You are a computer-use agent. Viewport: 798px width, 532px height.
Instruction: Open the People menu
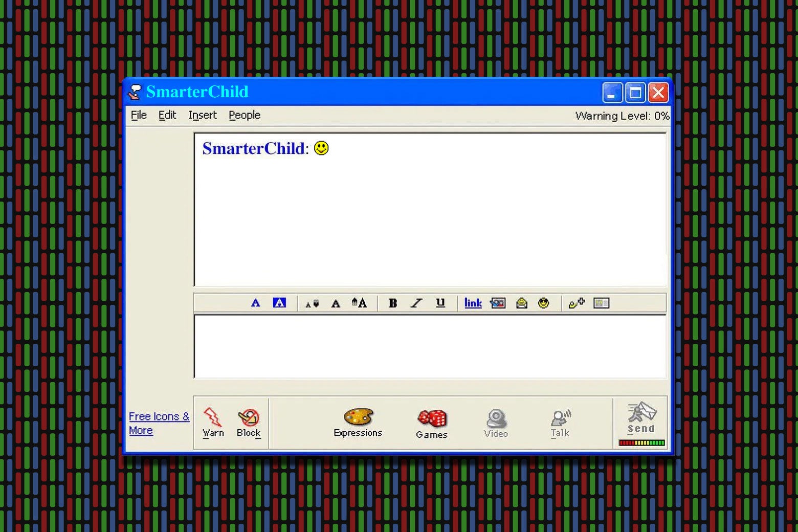click(245, 115)
